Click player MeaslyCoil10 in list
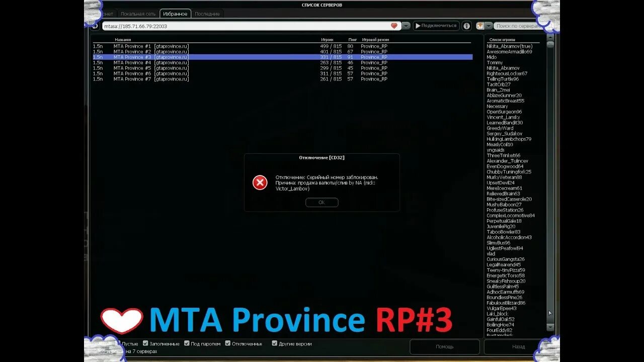The height and width of the screenshot is (362, 644). 500,145
